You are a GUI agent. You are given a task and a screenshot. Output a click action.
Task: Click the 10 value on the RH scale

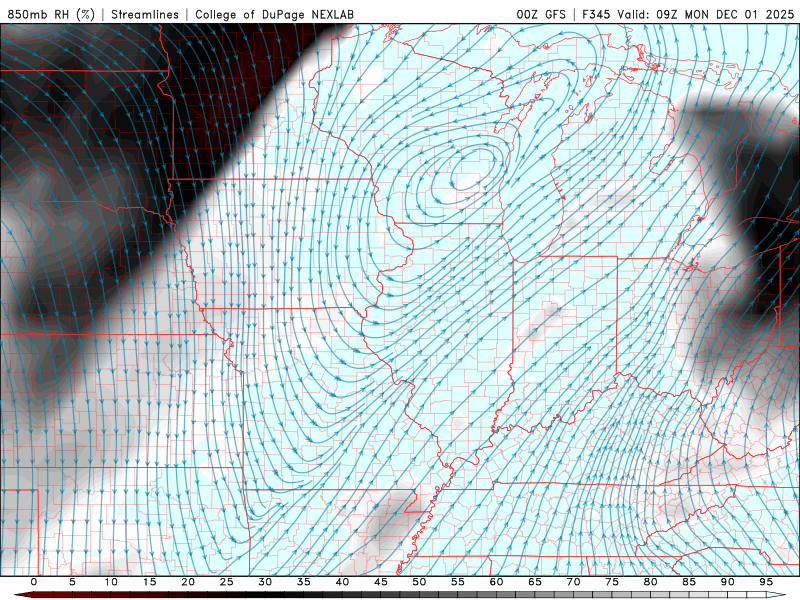pyautogui.click(x=111, y=582)
